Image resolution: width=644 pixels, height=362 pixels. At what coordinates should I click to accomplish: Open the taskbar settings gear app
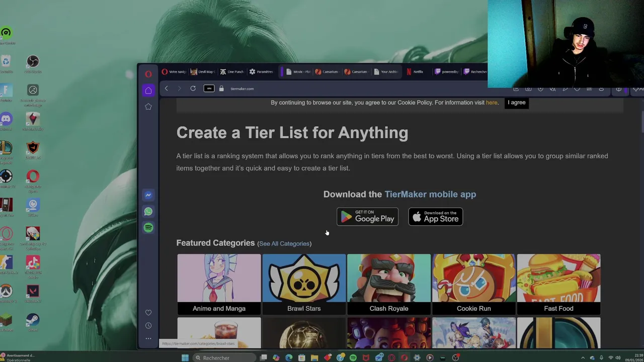click(x=417, y=358)
